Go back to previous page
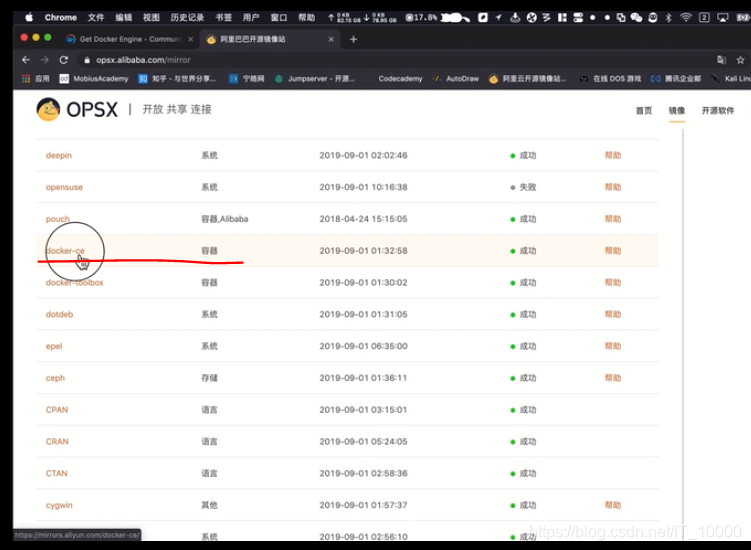 coord(26,60)
